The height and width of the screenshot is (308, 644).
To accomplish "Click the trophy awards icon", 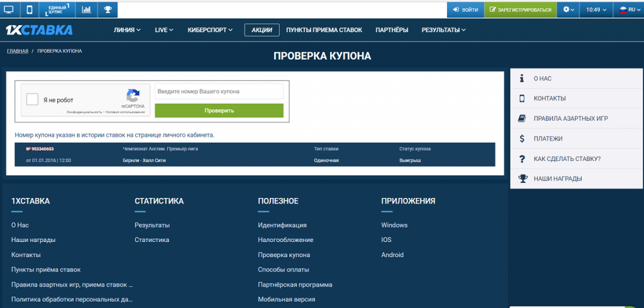I will click(x=108, y=9).
